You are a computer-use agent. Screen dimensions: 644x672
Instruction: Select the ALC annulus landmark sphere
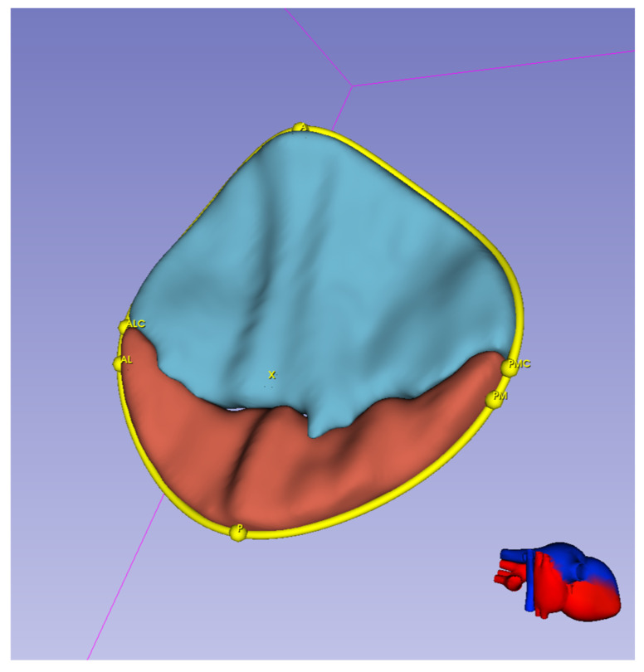(124, 327)
